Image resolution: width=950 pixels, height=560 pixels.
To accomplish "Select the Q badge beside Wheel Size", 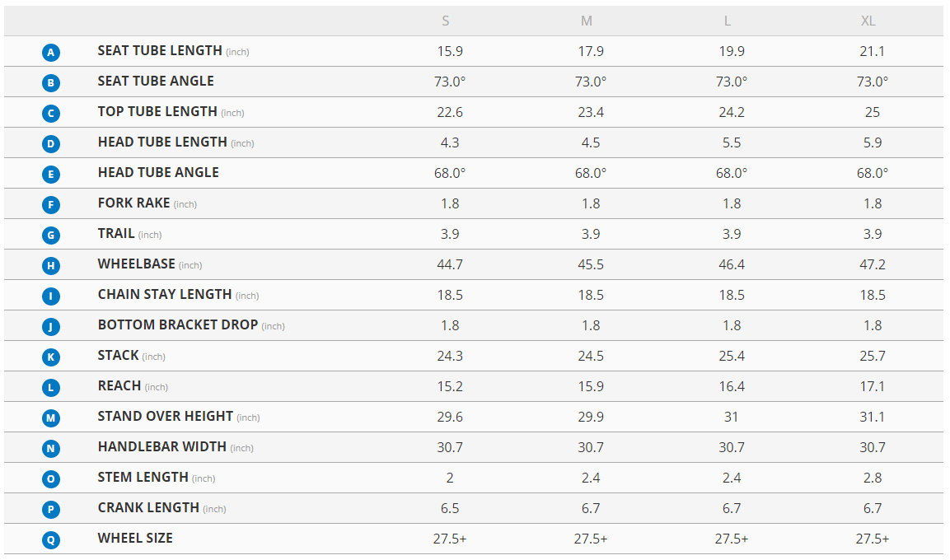I will click(51, 540).
